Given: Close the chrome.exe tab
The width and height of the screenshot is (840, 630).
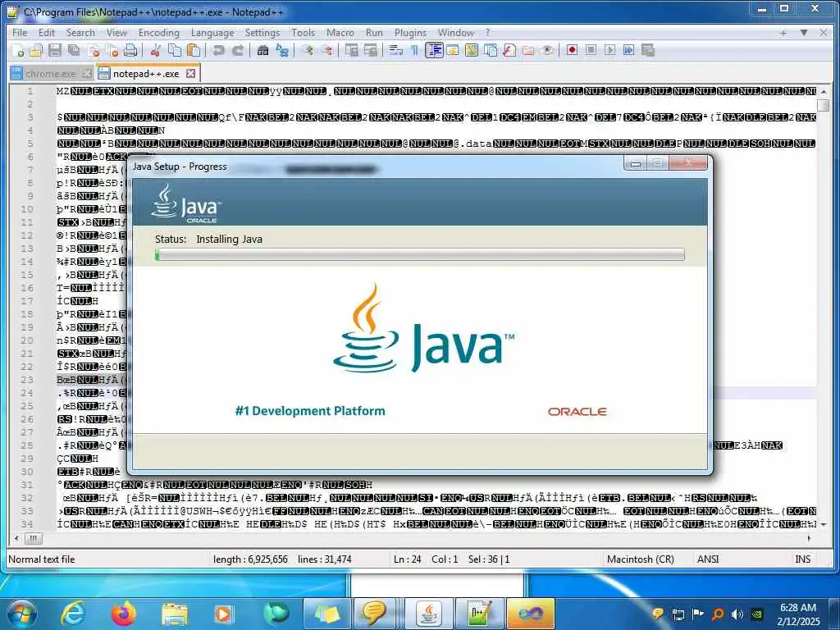Looking at the screenshot, I should tap(87, 73).
